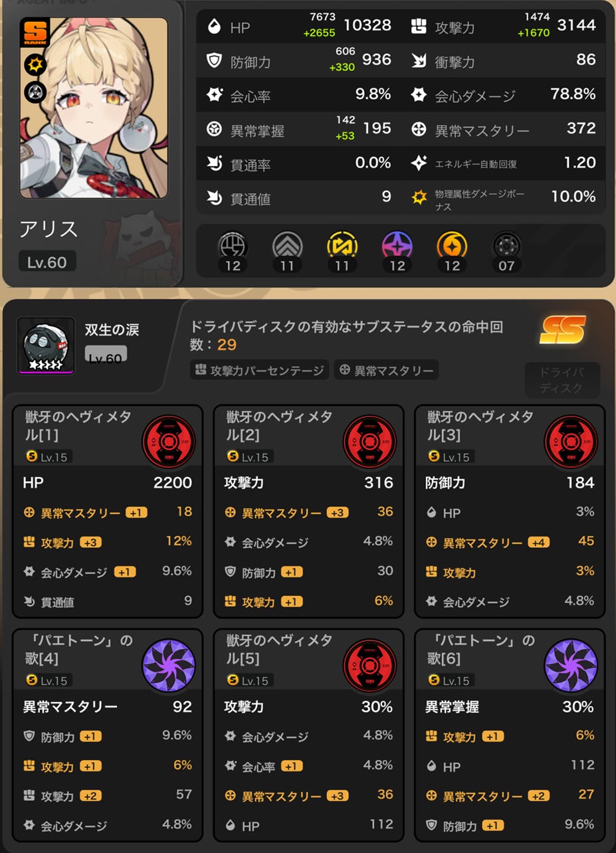This screenshot has height=853, width=616.
Task: Open 獣牙のヘヴィメタル[3] disc icon
Action: 571,442
